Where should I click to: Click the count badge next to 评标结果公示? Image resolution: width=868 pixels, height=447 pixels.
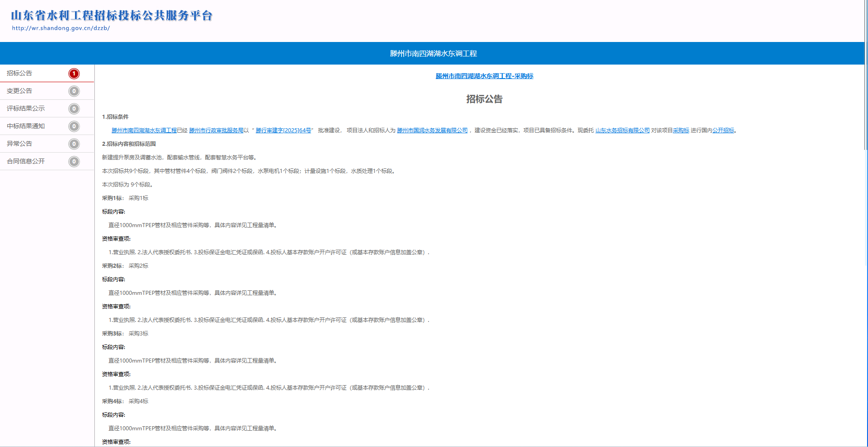tap(74, 108)
